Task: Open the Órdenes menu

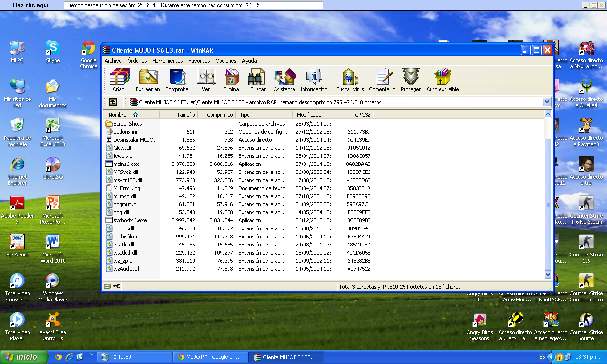Action: click(137, 61)
